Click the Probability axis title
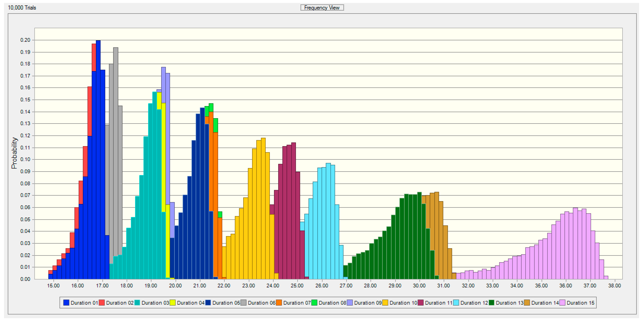This screenshot has width=644, height=321. click(x=14, y=153)
